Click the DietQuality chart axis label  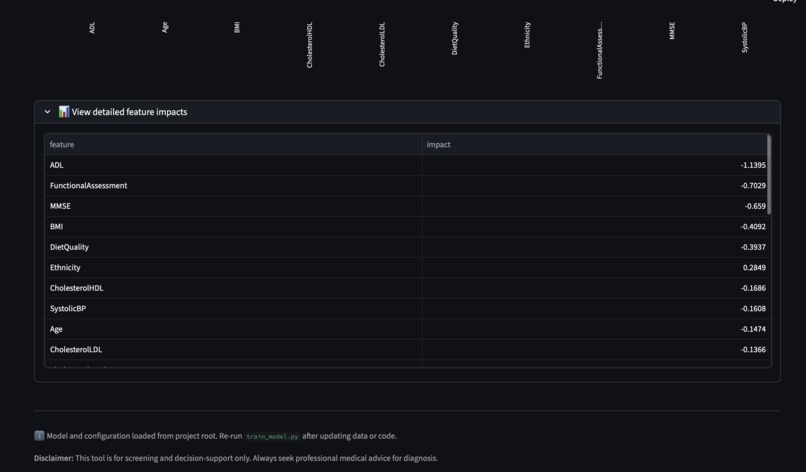(x=454, y=39)
